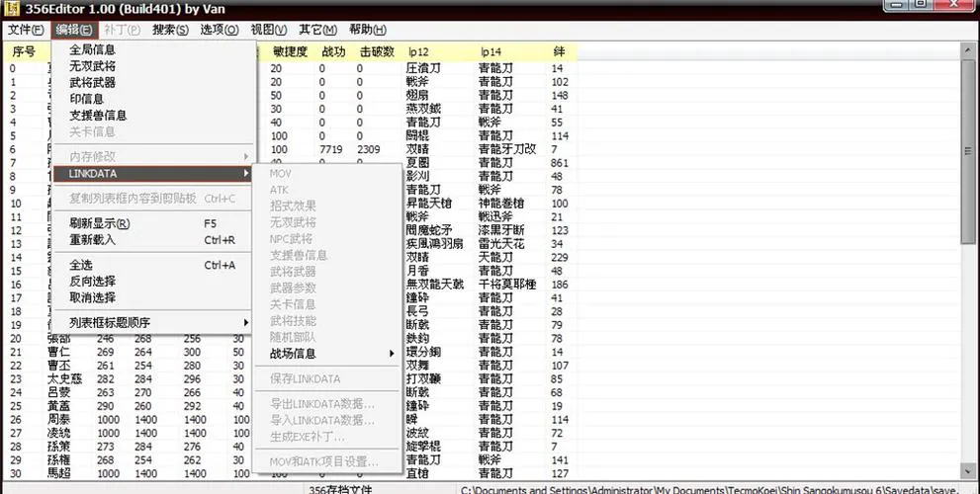Viewport: 980px width, 494px height.
Task: Select 全选 in the edit menu
Action: [x=154, y=265]
